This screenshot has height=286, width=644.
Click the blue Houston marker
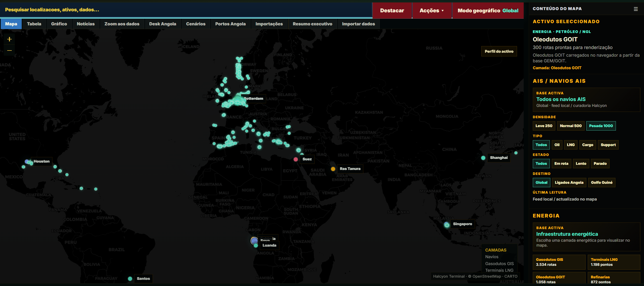27,162
